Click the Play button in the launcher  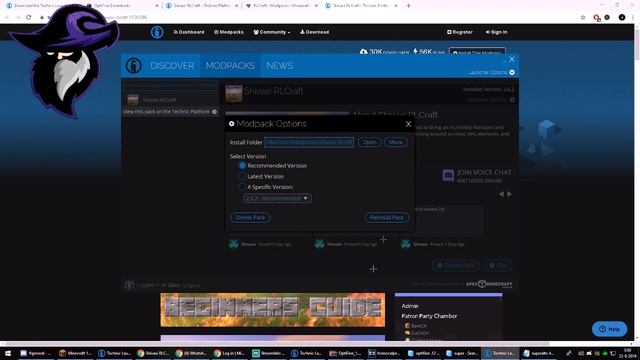(x=498, y=265)
